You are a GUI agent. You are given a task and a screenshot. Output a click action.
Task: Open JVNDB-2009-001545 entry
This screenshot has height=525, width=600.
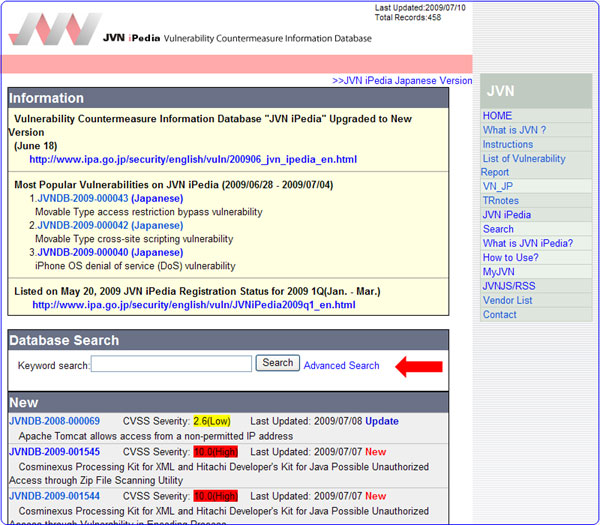coord(54,452)
